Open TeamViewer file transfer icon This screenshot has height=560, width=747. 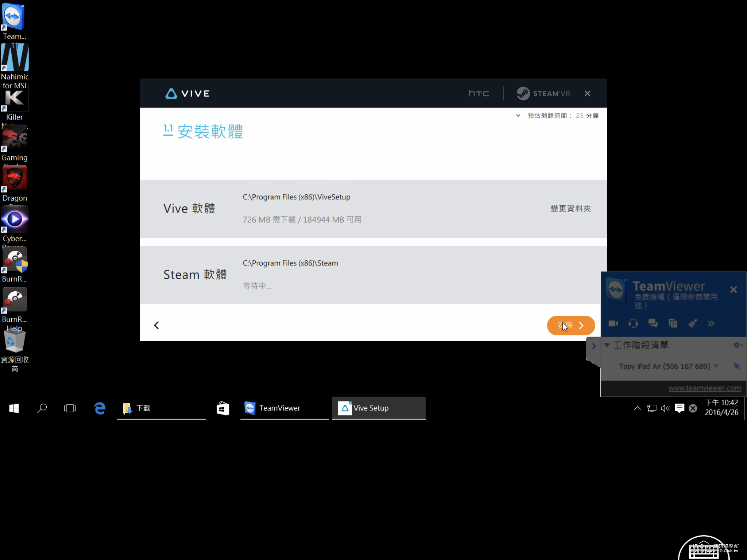click(673, 323)
